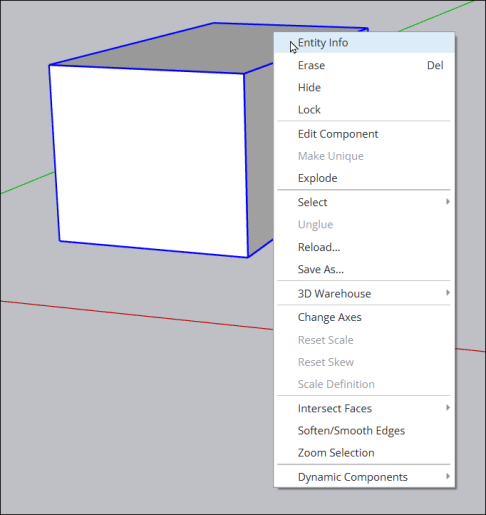Image resolution: width=486 pixels, height=515 pixels.
Task: Click Lock in the context menu
Action: [x=364, y=110]
